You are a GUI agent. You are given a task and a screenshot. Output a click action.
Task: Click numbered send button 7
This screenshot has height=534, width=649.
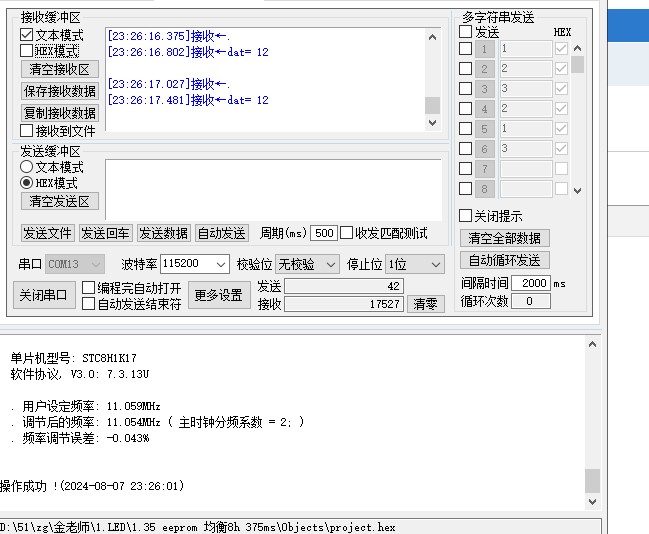point(484,169)
